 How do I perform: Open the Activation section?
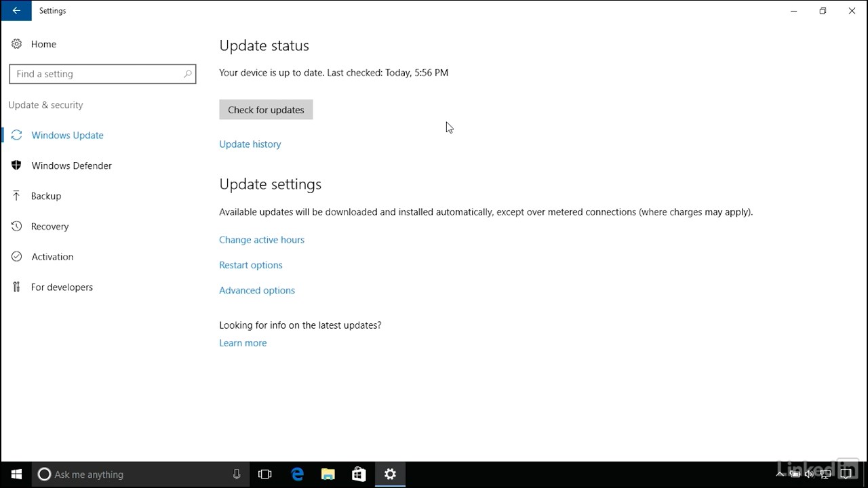(52, 257)
